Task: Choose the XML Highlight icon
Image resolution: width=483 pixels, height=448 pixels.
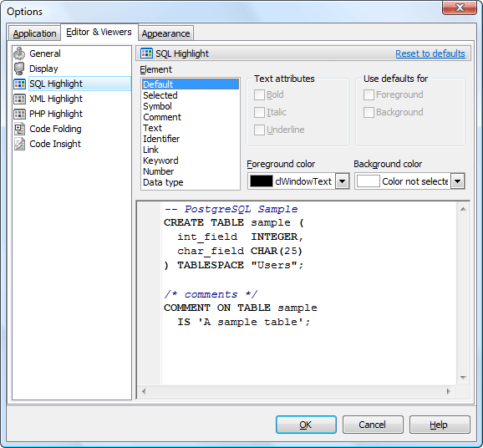Action: (x=19, y=99)
